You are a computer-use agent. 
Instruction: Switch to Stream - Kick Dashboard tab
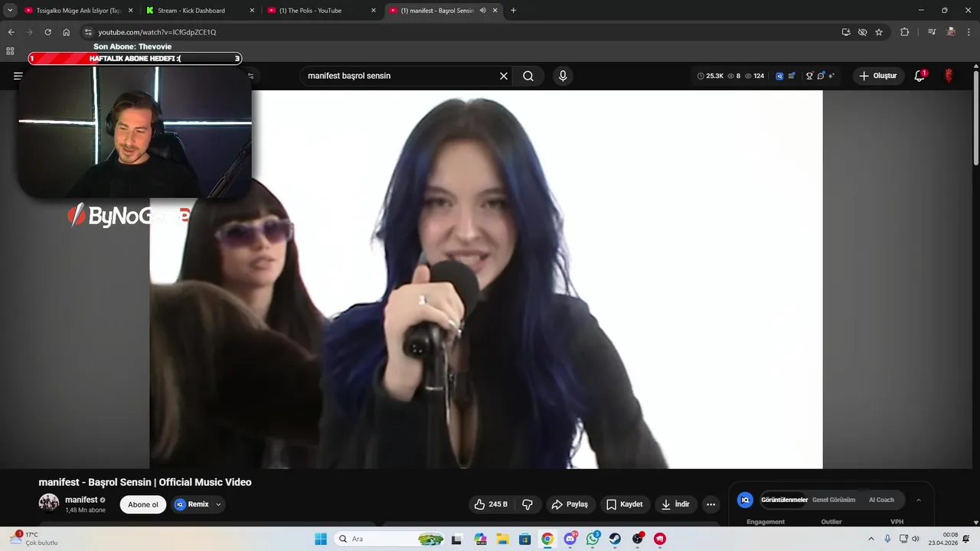[199, 11]
